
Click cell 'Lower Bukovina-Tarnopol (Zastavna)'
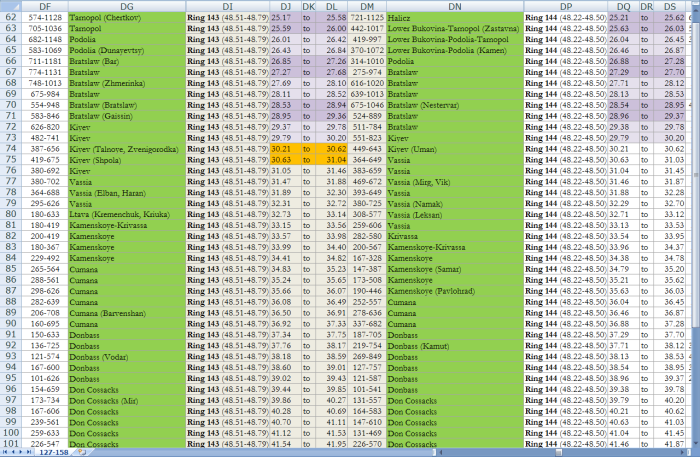tap(455, 28)
